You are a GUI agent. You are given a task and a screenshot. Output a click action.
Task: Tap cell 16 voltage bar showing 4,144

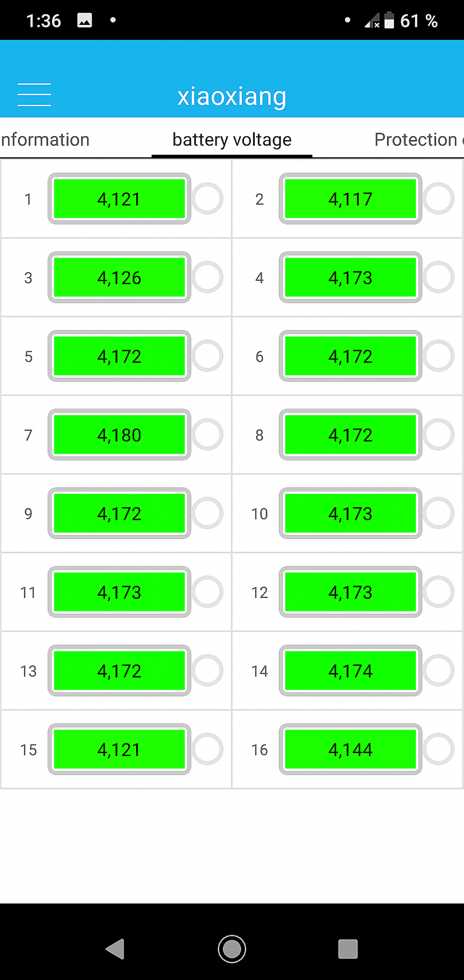350,749
